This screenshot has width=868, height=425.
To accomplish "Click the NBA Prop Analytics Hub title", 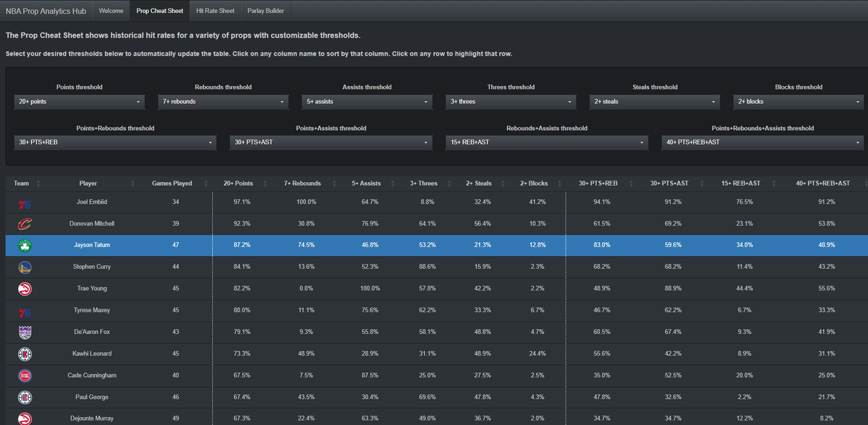I will tap(46, 11).
